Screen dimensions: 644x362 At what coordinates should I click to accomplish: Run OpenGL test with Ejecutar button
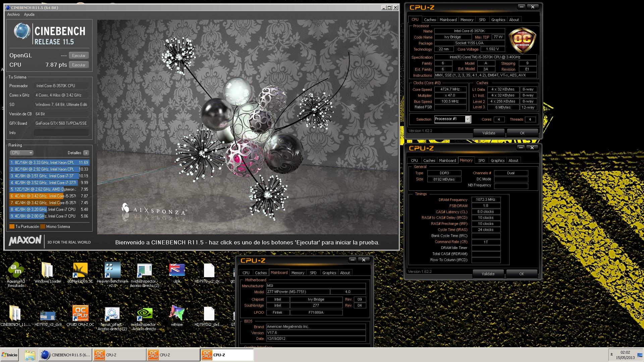(x=79, y=56)
